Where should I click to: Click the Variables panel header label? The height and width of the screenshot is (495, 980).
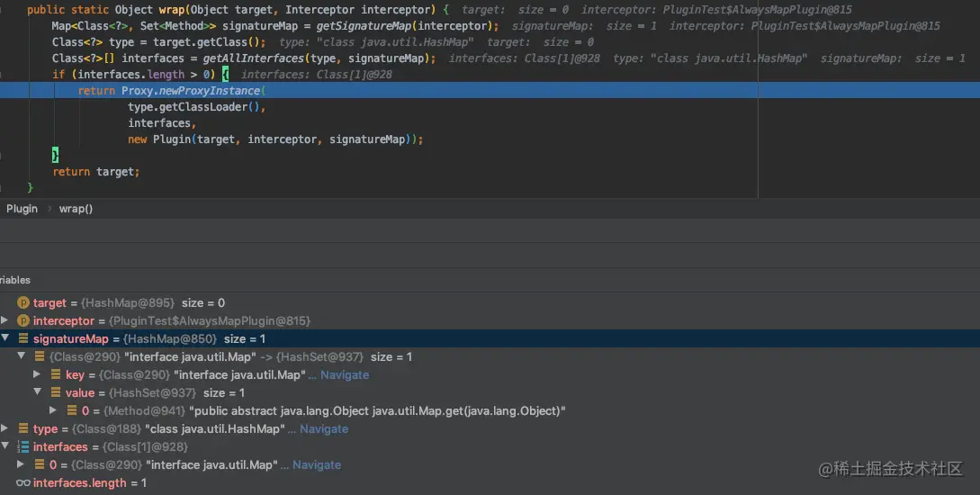point(15,280)
